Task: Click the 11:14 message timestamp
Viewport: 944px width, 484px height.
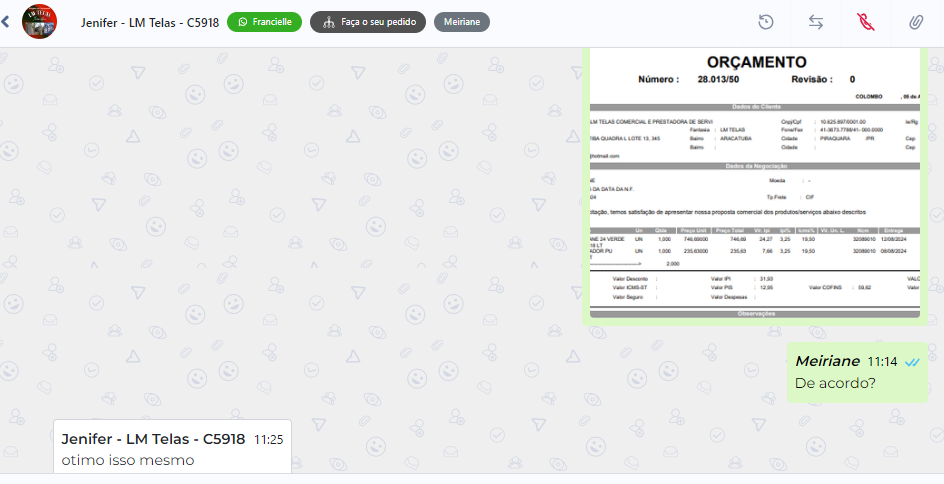Action: tap(882, 362)
